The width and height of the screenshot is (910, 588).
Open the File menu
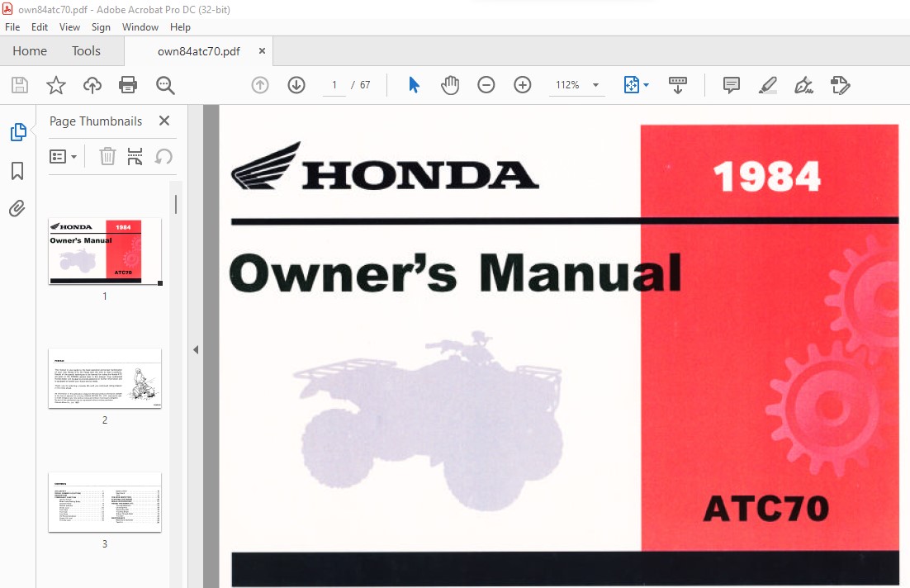[x=12, y=27]
